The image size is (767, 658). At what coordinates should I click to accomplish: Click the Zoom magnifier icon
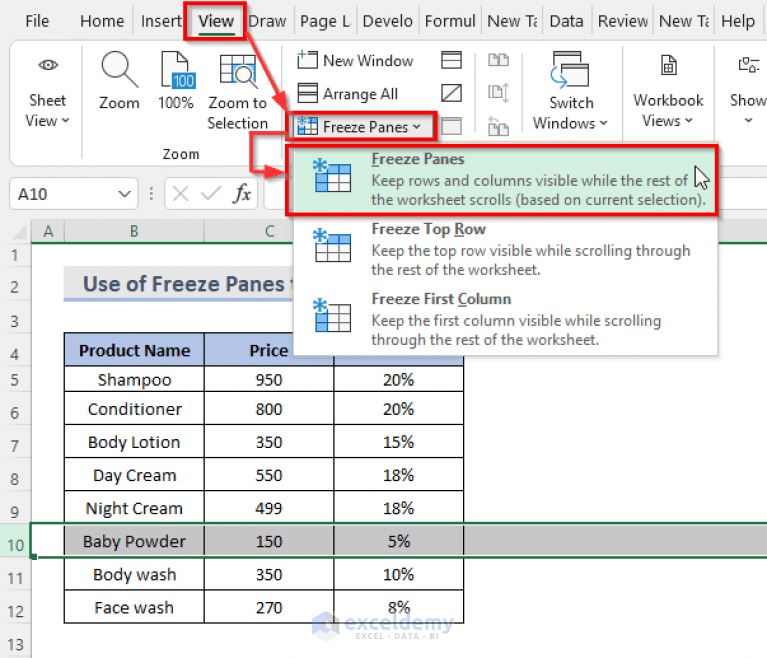tap(119, 70)
